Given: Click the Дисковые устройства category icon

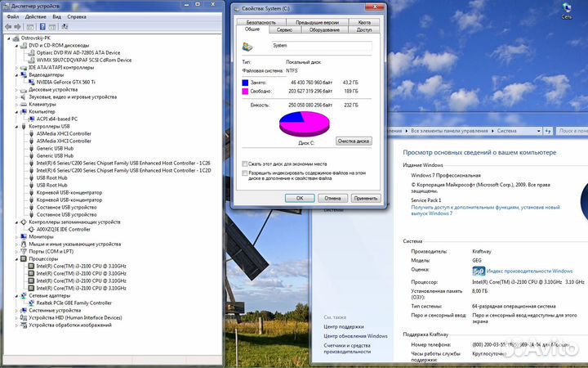Looking at the screenshot, I should [x=24, y=90].
